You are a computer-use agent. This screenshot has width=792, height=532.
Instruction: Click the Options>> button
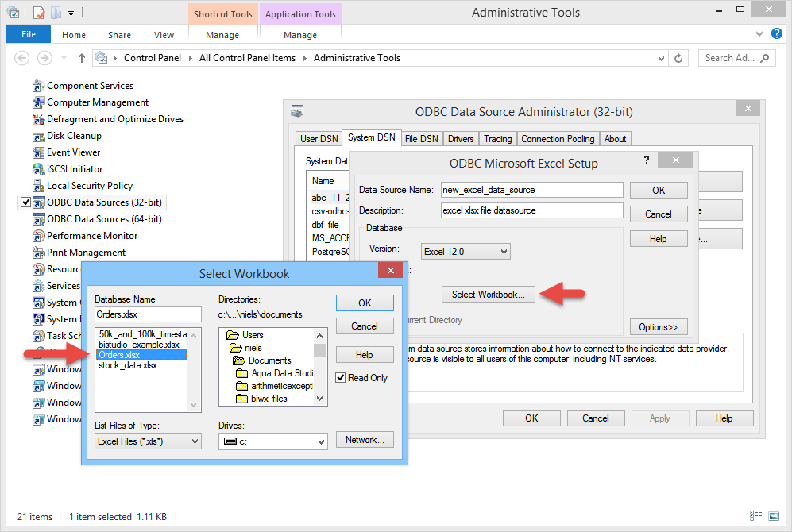point(659,327)
